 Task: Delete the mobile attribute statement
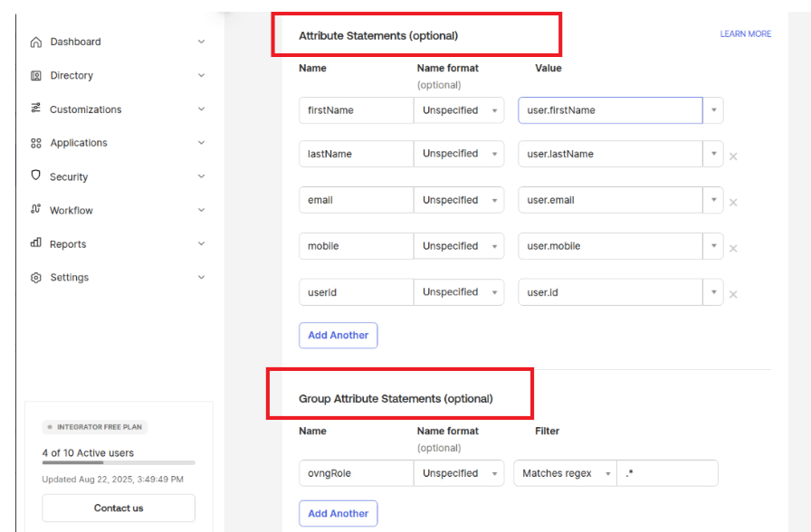click(733, 247)
